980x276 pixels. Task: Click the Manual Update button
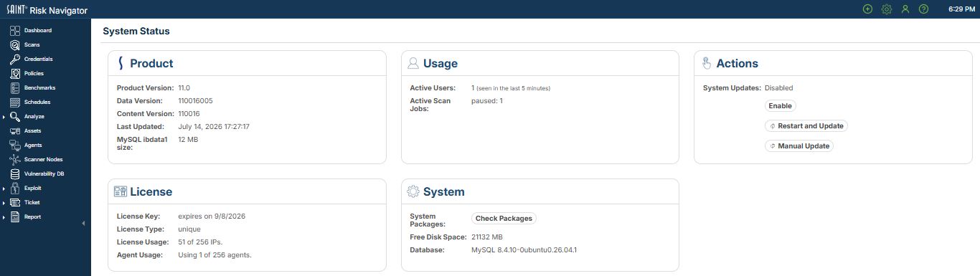click(x=799, y=146)
